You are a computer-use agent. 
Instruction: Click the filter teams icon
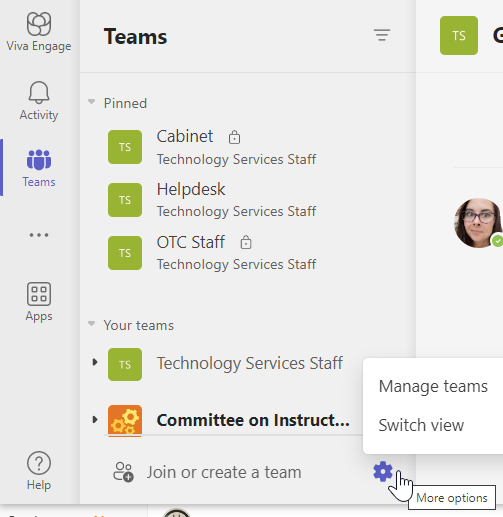[382, 35]
